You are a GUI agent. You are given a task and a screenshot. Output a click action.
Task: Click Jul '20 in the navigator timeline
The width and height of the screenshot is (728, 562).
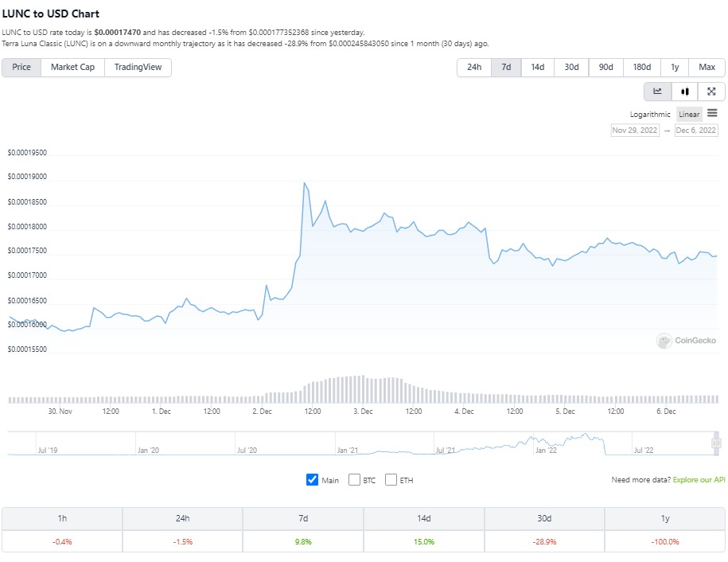(247, 450)
